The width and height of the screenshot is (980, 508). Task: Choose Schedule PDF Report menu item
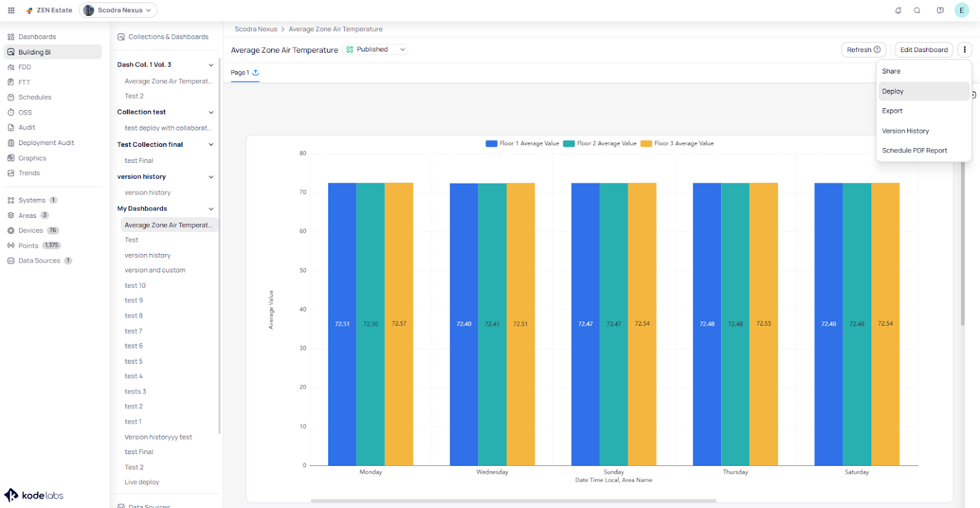click(x=914, y=151)
